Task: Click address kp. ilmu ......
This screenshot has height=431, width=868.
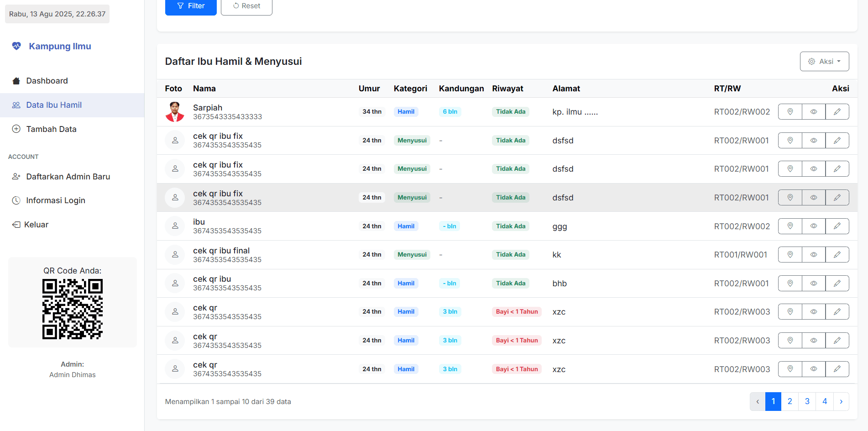Action: (x=575, y=112)
